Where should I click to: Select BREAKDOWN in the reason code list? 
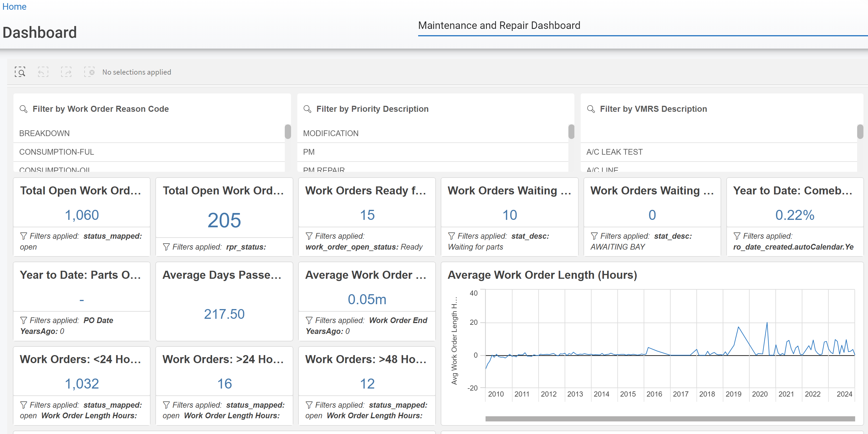pyautogui.click(x=45, y=133)
